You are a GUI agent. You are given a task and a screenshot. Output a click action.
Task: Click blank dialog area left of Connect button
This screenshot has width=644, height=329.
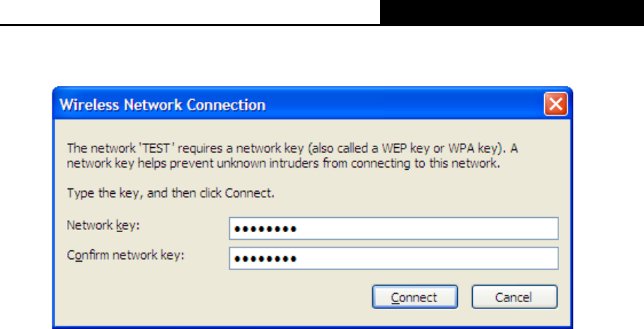click(212, 298)
